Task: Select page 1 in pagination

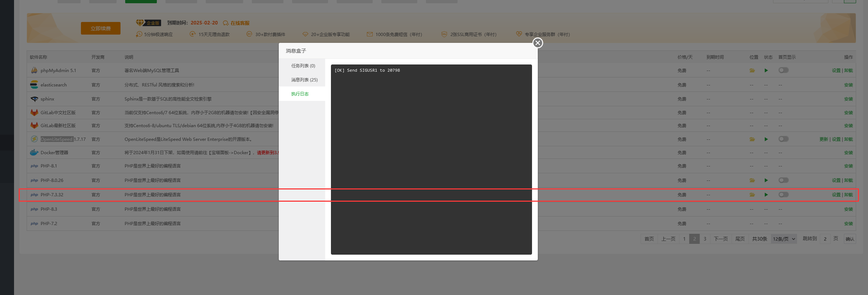Action: click(684, 239)
